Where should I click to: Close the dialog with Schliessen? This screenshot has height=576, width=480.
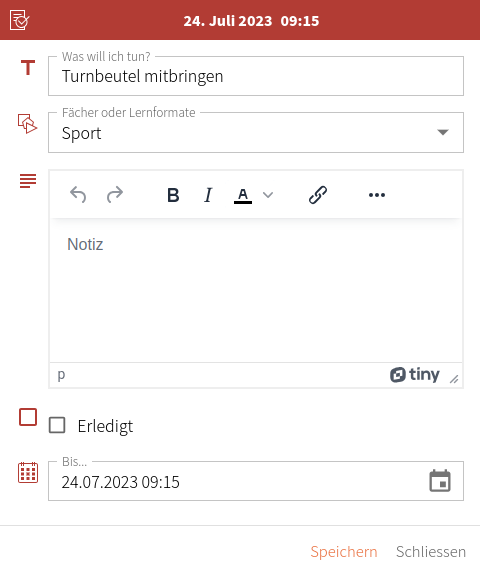pyautogui.click(x=431, y=552)
